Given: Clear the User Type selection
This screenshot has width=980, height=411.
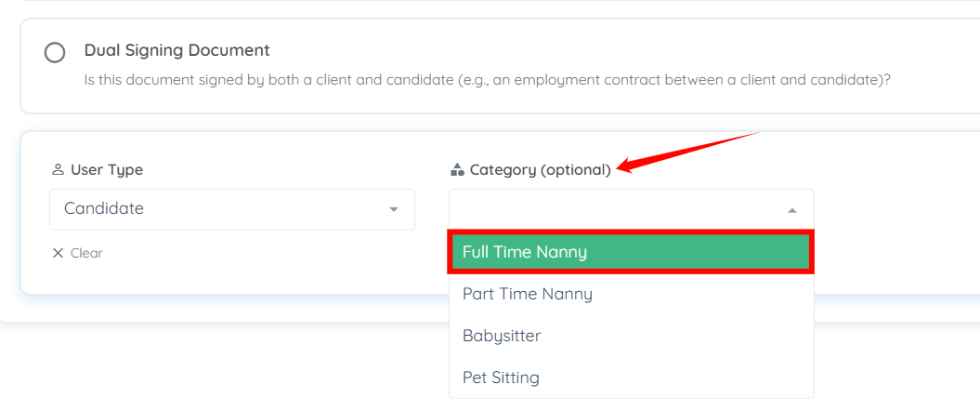Looking at the screenshot, I should pyautogui.click(x=85, y=253).
